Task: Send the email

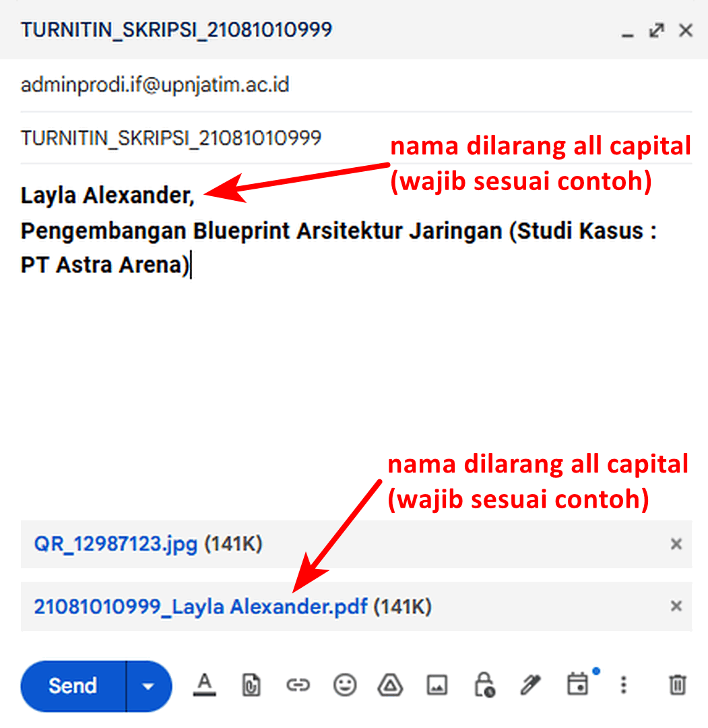Action: coord(73,686)
